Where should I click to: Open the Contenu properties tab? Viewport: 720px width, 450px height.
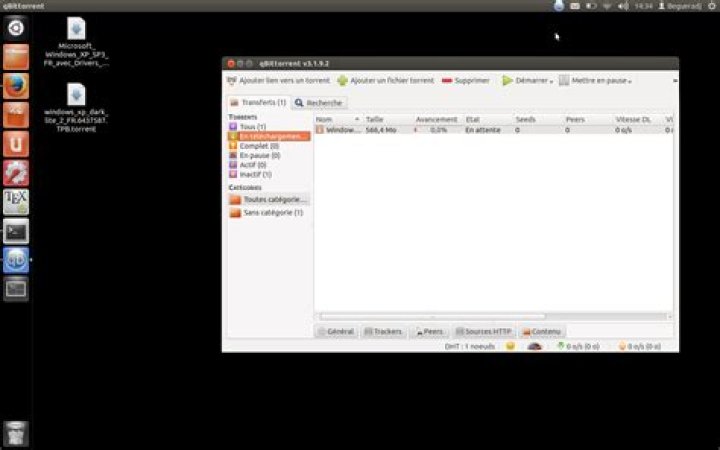pos(542,332)
